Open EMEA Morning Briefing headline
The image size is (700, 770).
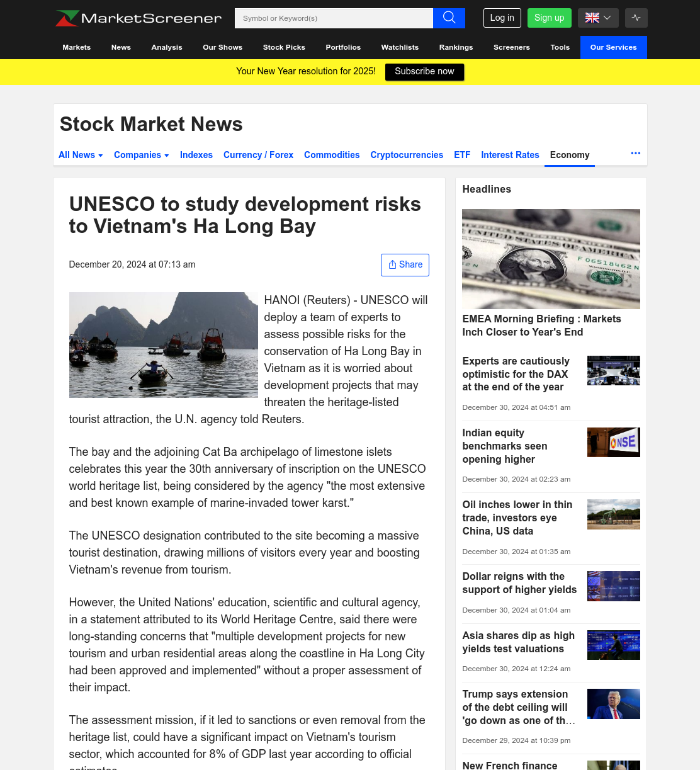click(x=541, y=326)
